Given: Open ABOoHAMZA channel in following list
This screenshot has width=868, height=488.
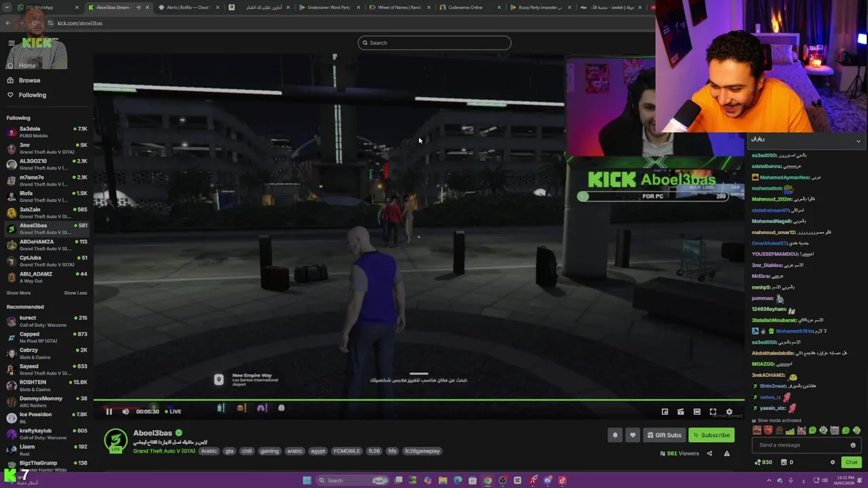Looking at the screenshot, I should 46,245.
